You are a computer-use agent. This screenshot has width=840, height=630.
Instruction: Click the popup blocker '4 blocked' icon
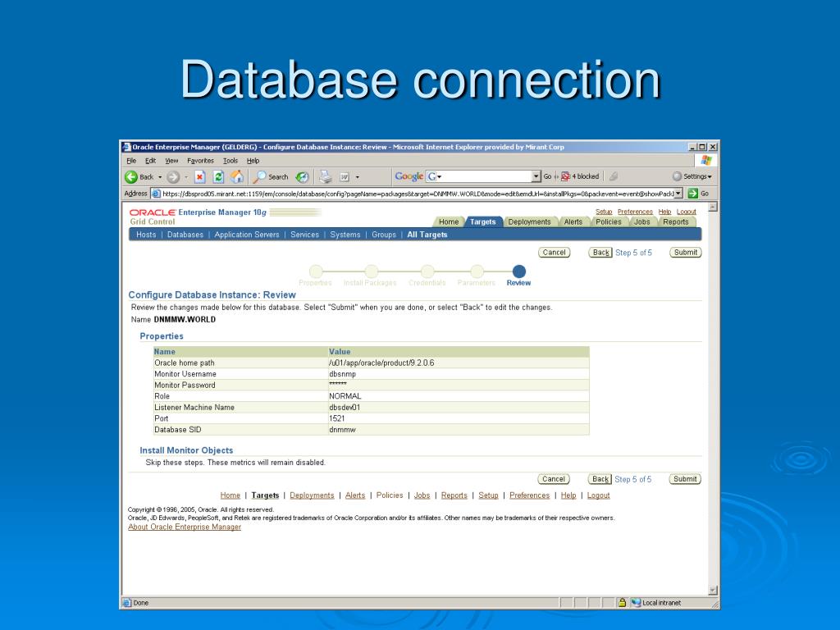(x=566, y=176)
